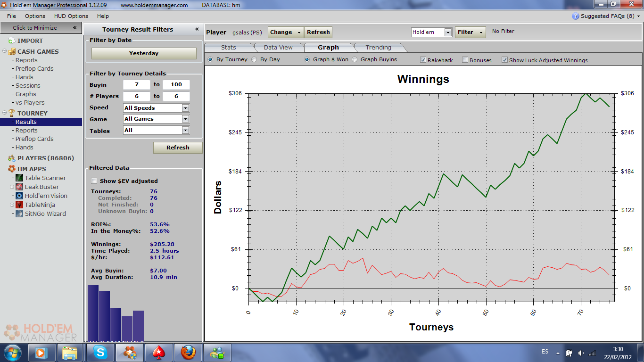Open the IMPORT section icon
Screen dimensions: 644x362
12,41
